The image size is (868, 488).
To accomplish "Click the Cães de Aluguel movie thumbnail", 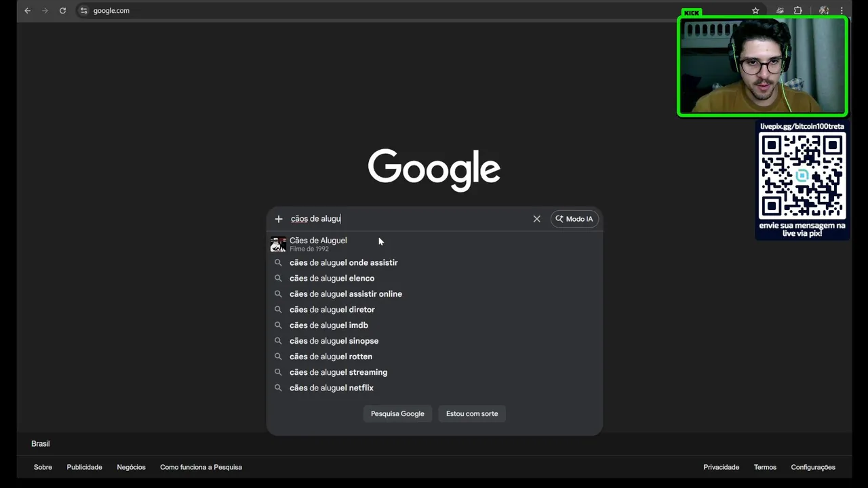I will pyautogui.click(x=278, y=244).
